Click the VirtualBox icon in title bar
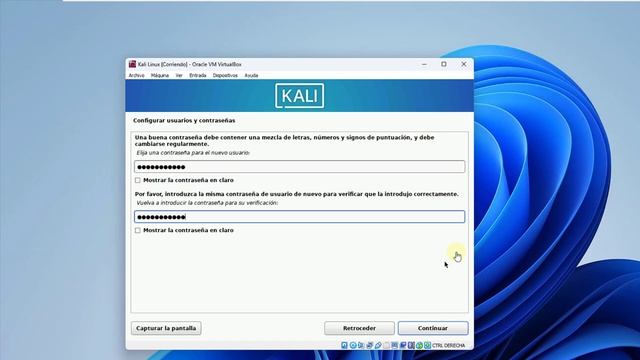The height and width of the screenshot is (360, 640). point(132,64)
